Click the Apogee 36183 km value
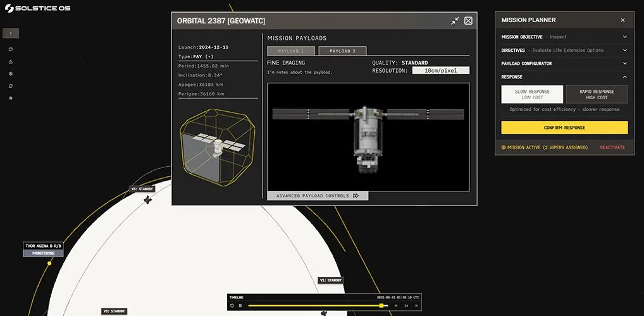Image resolution: width=644 pixels, height=316 pixels. tap(201, 85)
